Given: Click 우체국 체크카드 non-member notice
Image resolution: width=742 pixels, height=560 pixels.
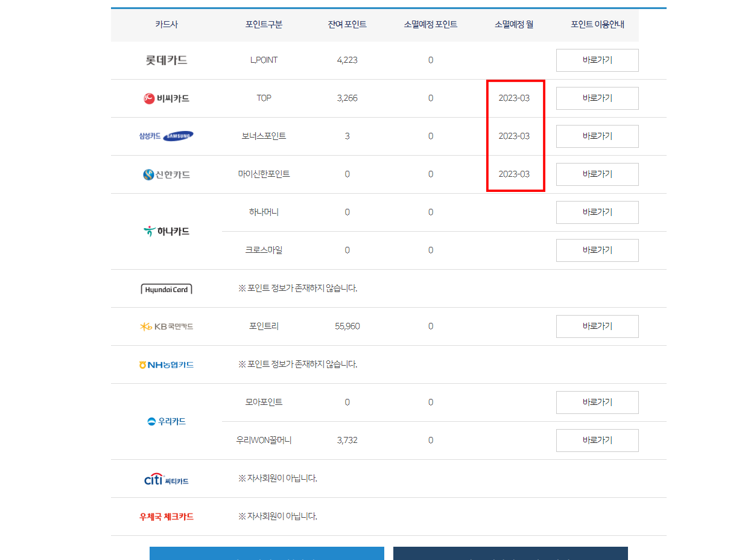Looking at the screenshot, I should click(x=277, y=517).
